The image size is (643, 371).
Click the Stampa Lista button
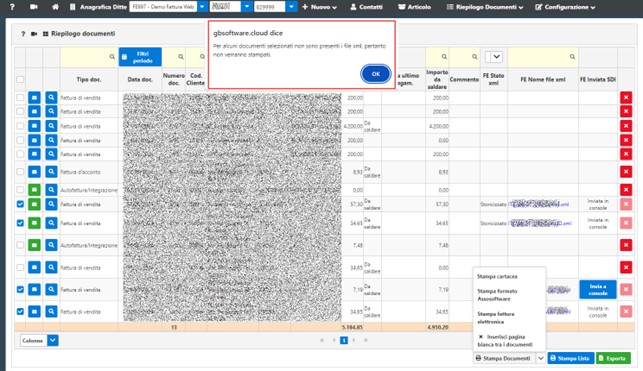click(x=571, y=358)
